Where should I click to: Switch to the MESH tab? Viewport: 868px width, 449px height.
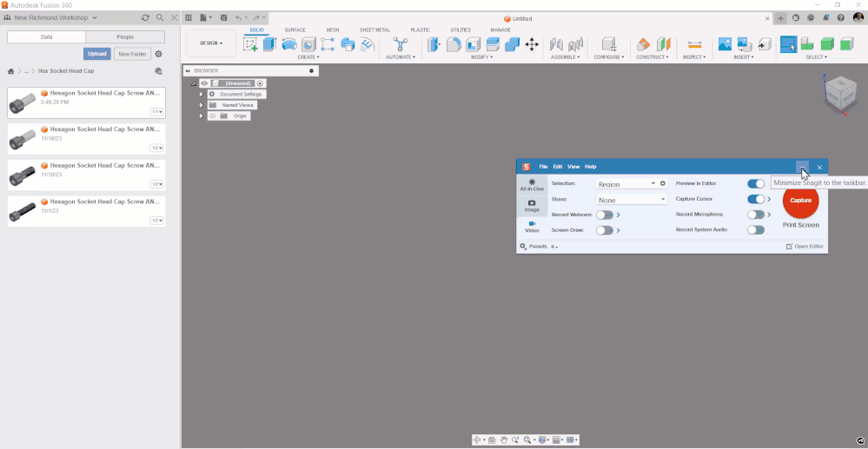[x=333, y=30]
